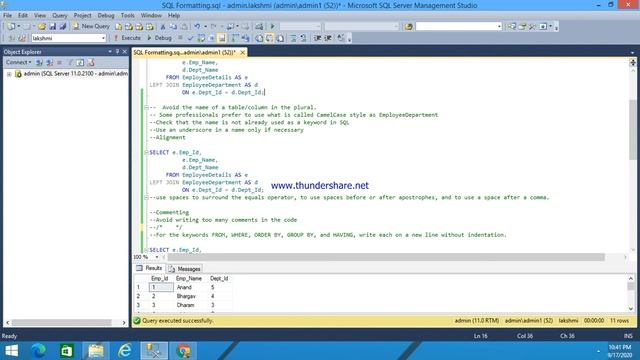Click the Start Debugging green arrow
Screen dimensions: 640x360
click(x=272, y=27)
